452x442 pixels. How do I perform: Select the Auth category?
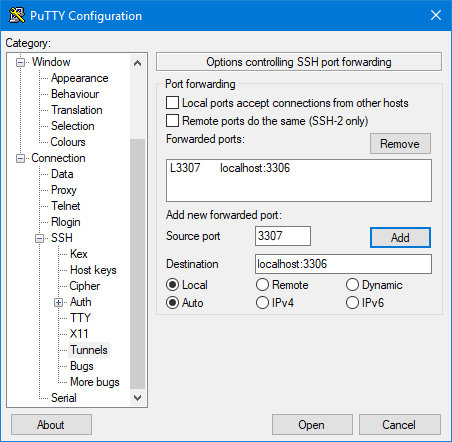[x=80, y=302]
